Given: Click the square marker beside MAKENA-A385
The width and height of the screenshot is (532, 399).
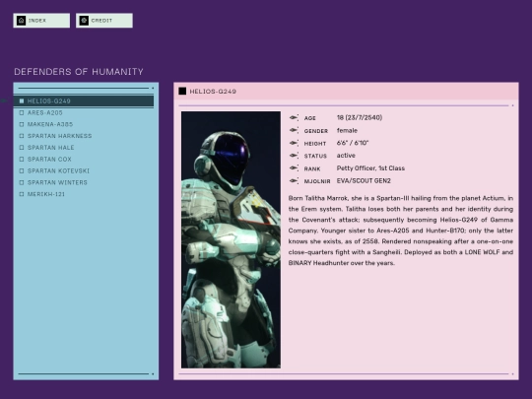Looking at the screenshot, I should 22,124.
